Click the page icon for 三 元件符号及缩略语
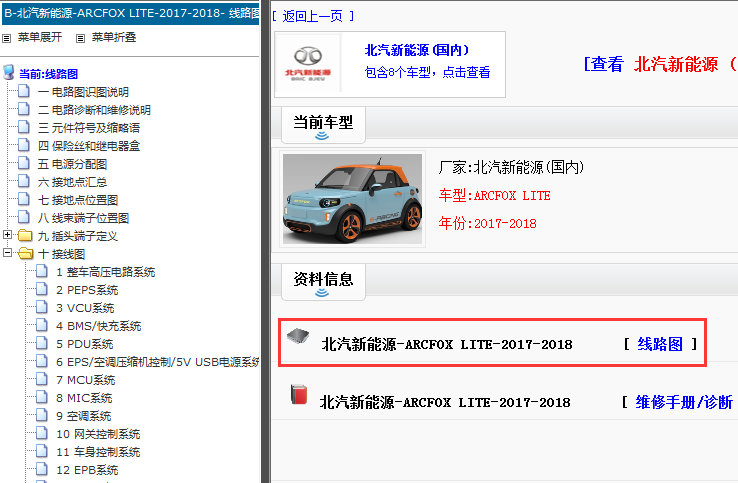The image size is (738, 483). 24,127
